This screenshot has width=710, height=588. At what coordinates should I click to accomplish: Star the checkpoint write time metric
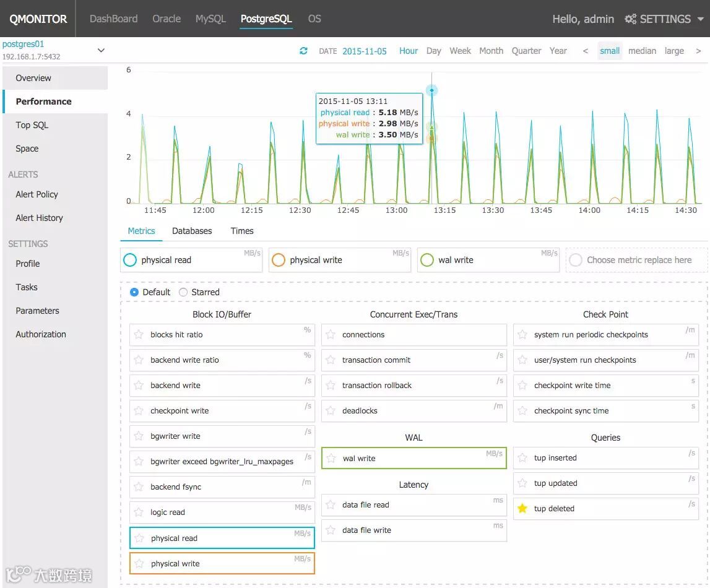pyautogui.click(x=522, y=385)
